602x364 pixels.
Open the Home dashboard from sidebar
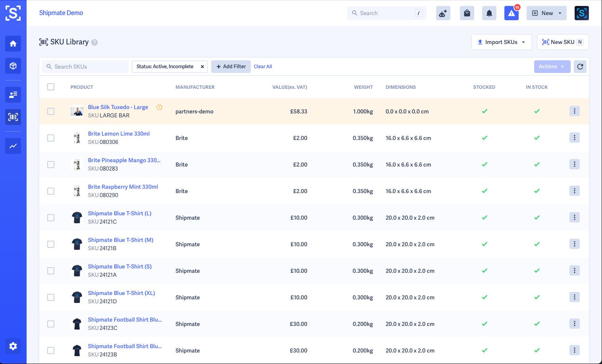click(x=13, y=44)
